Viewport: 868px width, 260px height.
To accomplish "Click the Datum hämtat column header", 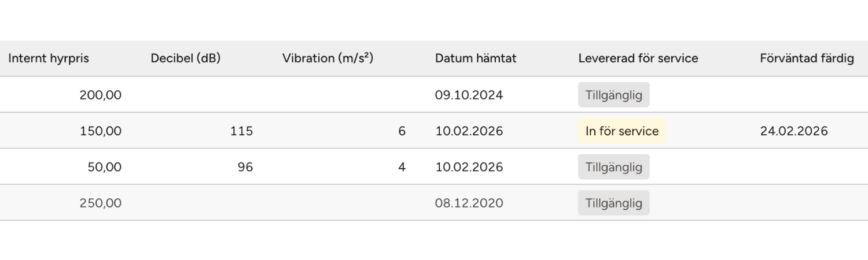I will tap(476, 58).
